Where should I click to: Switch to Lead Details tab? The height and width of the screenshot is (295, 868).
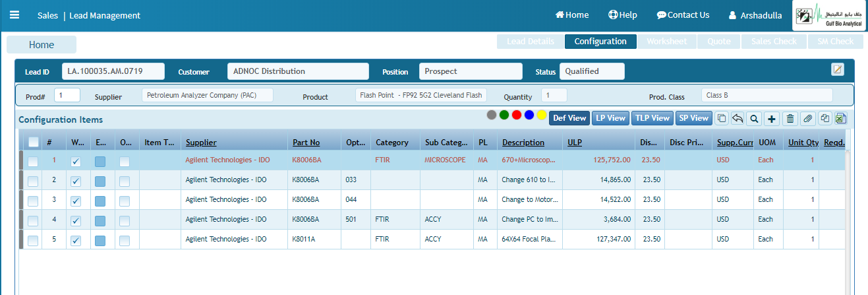530,42
